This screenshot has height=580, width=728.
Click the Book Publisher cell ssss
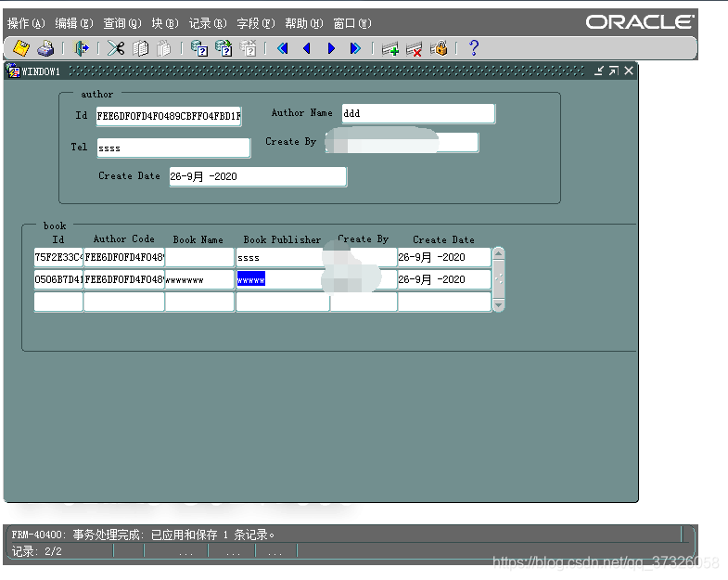pyautogui.click(x=283, y=257)
